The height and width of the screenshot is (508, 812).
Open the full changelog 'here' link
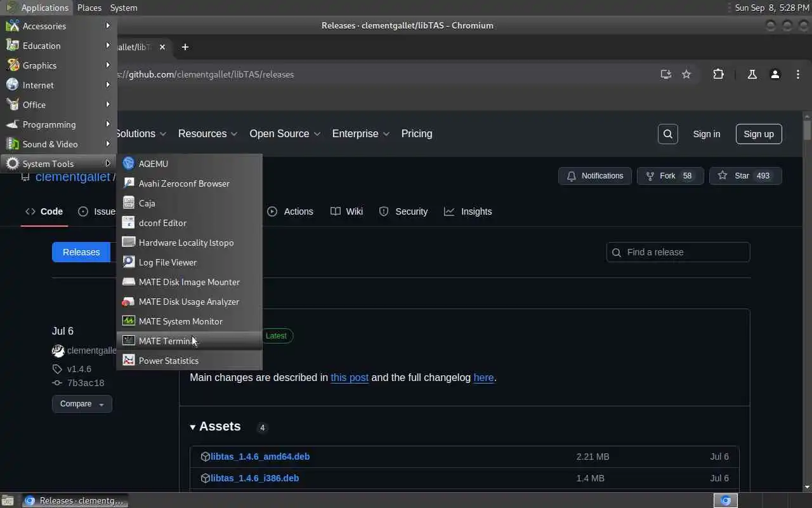coord(483,377)
